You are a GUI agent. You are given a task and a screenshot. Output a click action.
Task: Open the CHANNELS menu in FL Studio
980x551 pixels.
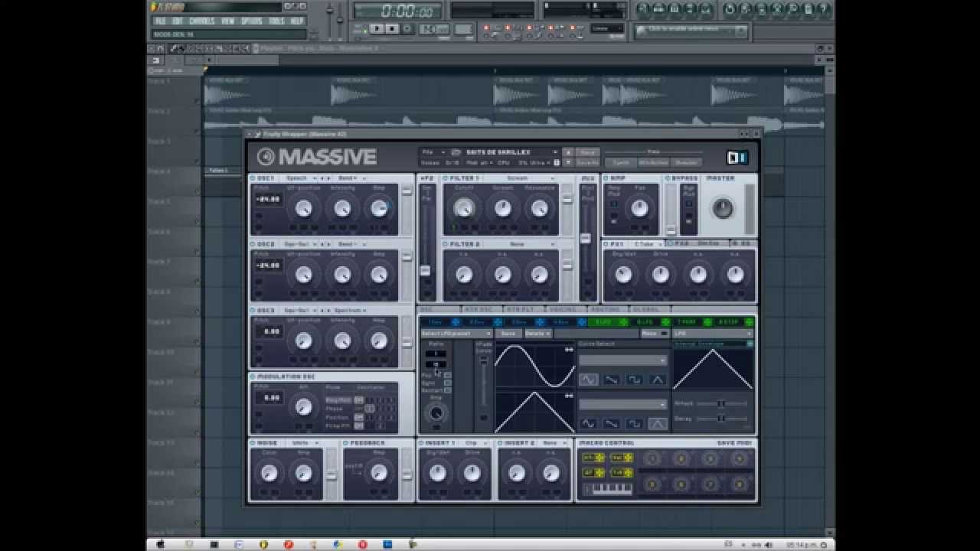click(201, 21)
